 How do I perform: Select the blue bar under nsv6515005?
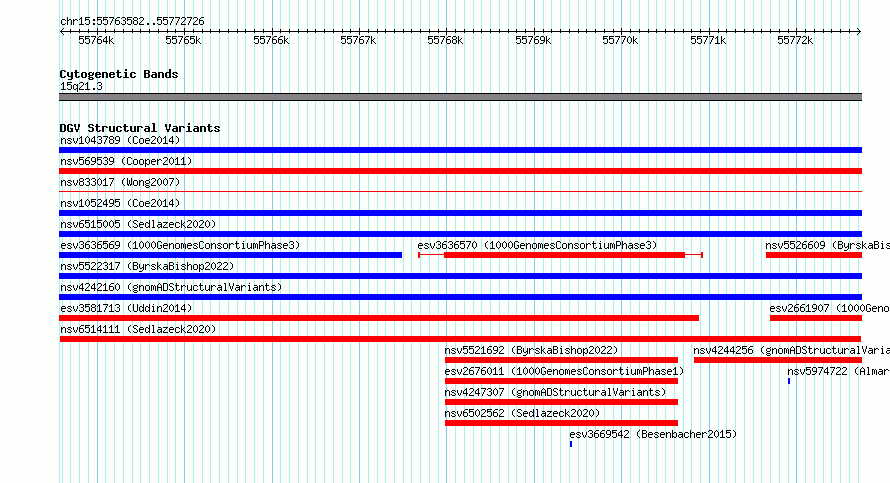coord(460,234)
